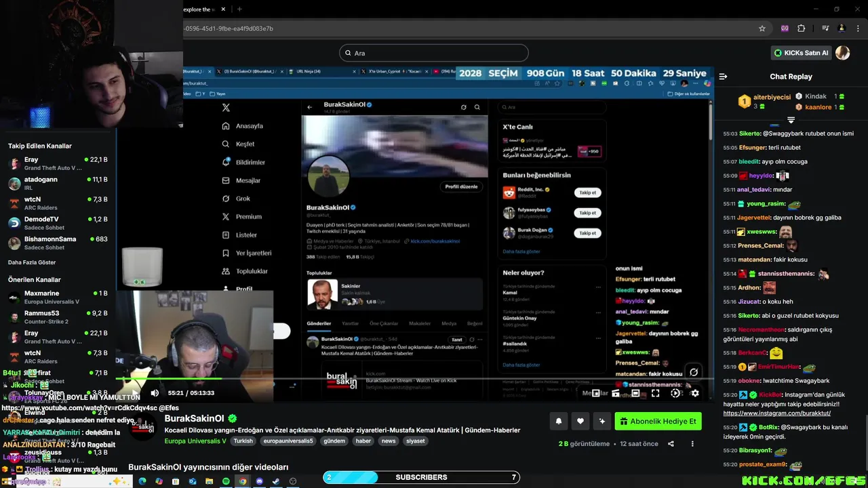Open Europa Universalis V category link
The height and width of the screenshot is (488, 868).
195,441
